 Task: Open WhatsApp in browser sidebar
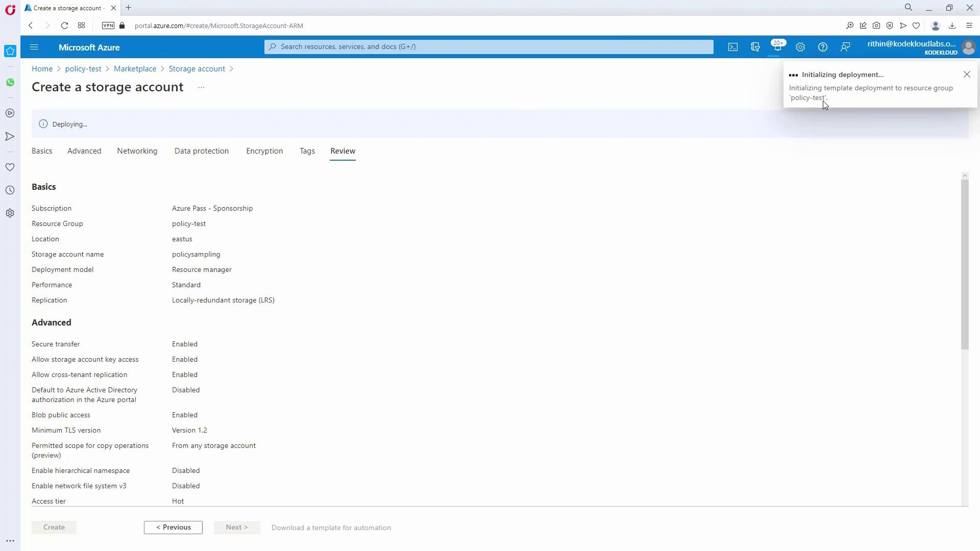[10, 82]
